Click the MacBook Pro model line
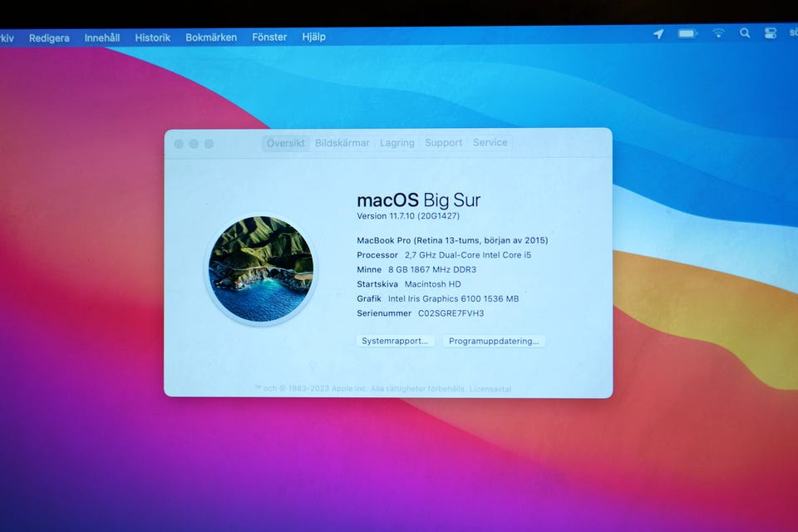 452,240
